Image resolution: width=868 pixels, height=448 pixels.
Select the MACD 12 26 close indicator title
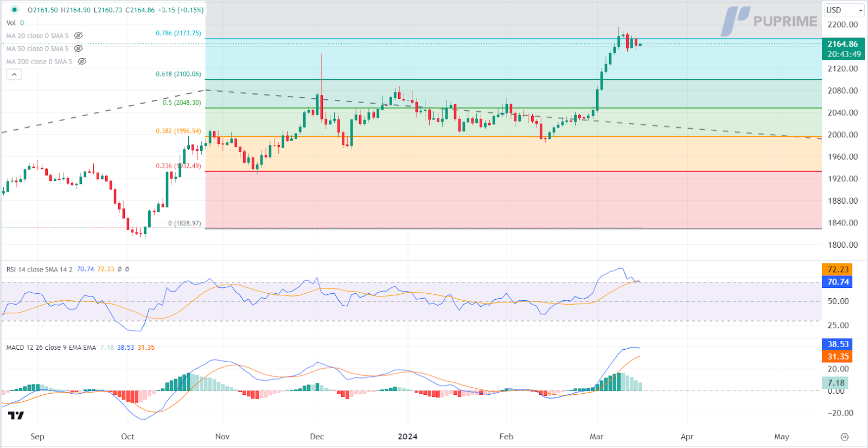(51, 348)
